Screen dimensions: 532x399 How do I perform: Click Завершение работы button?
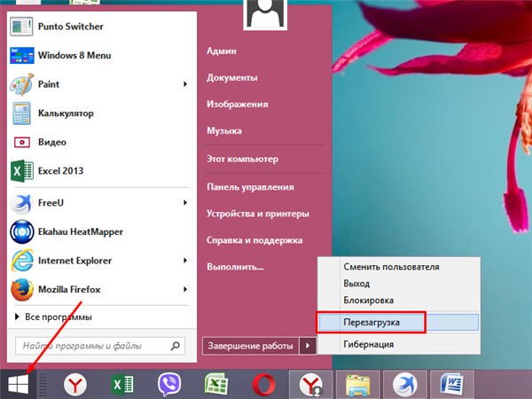tap(250, 346)
